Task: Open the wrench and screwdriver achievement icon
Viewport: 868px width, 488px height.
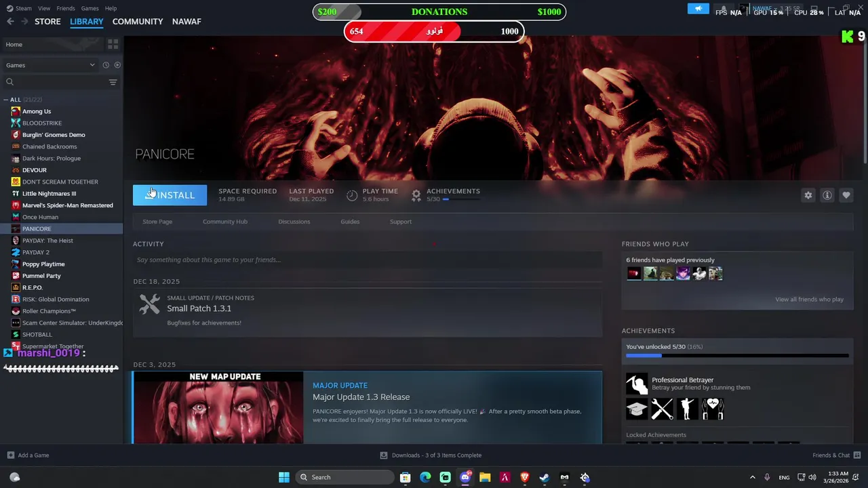Action: click(x=662, y=409)
